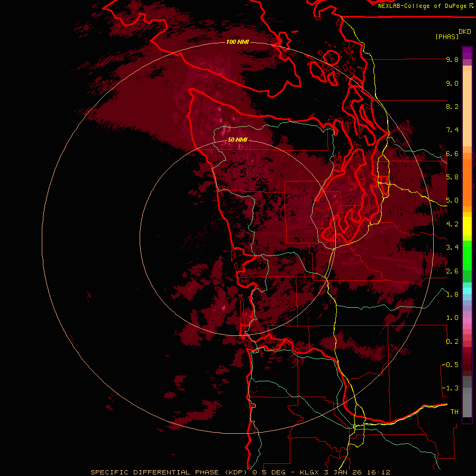Select the 9.0 scale label

(452, 83)
